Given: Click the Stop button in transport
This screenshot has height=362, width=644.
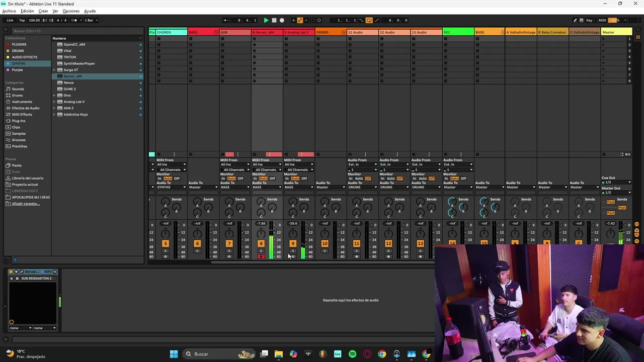Looking at the screenshot, I should click(274, 20).
